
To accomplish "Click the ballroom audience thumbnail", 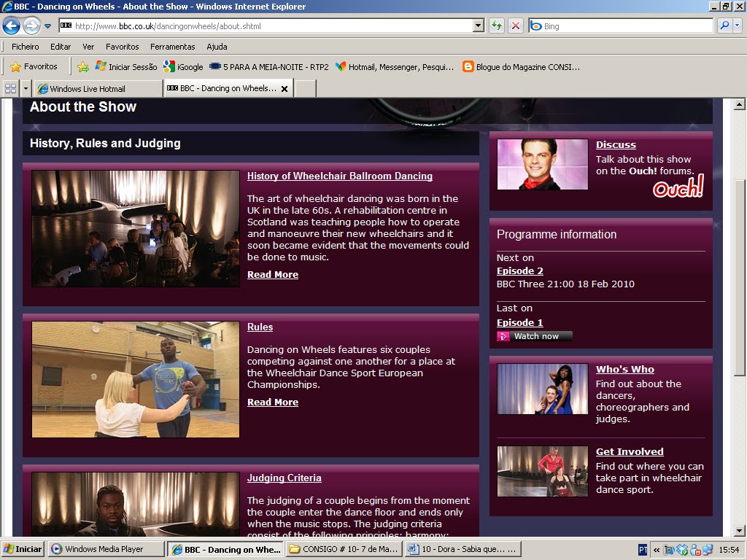I will (135, 228).
